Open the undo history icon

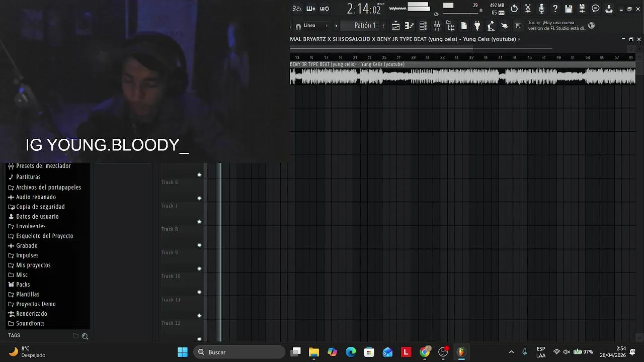tap(514, 9)
